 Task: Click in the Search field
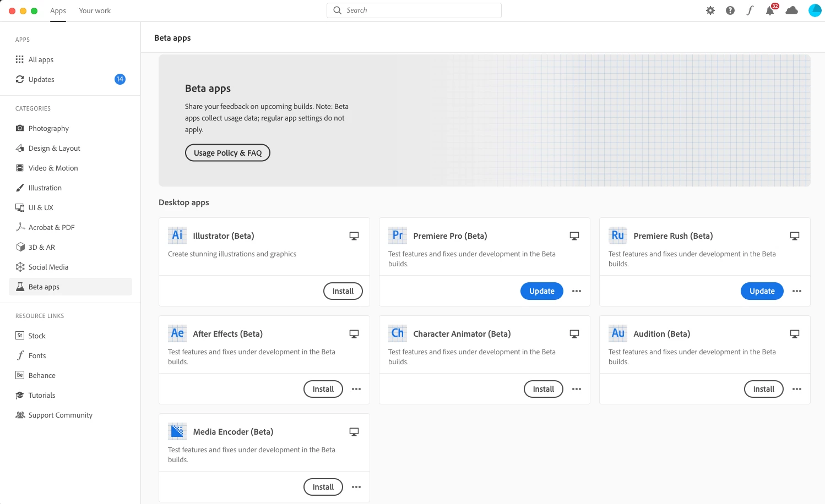click(414, 10)
